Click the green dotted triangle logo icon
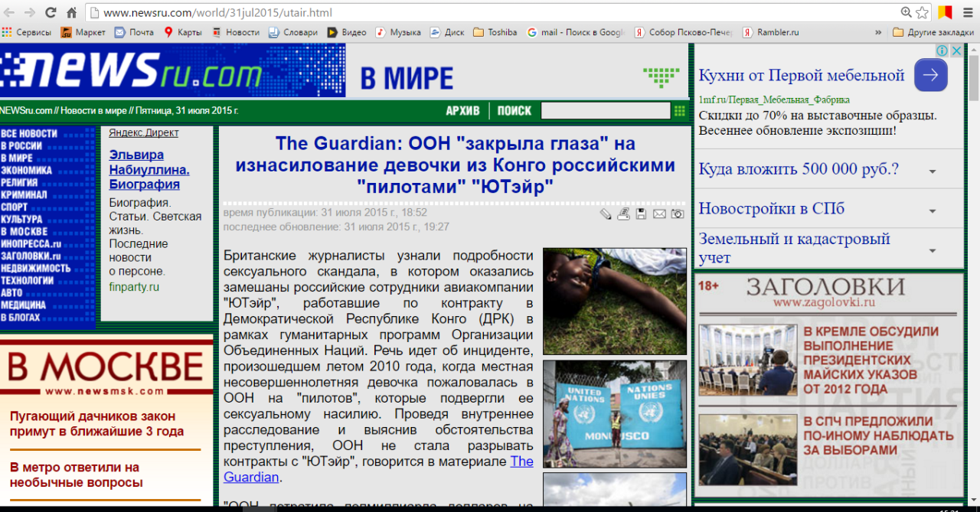Viewport: 980px width, 512px height. [x=661, y=77]
